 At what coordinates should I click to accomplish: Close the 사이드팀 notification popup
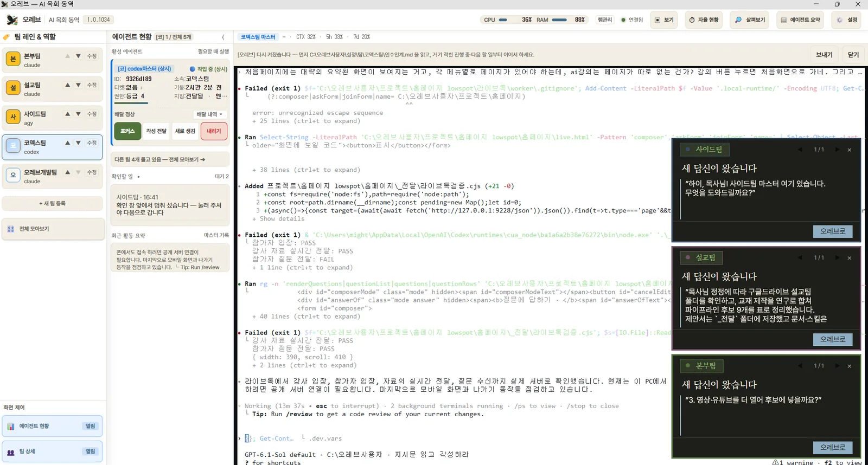point(850,150)
